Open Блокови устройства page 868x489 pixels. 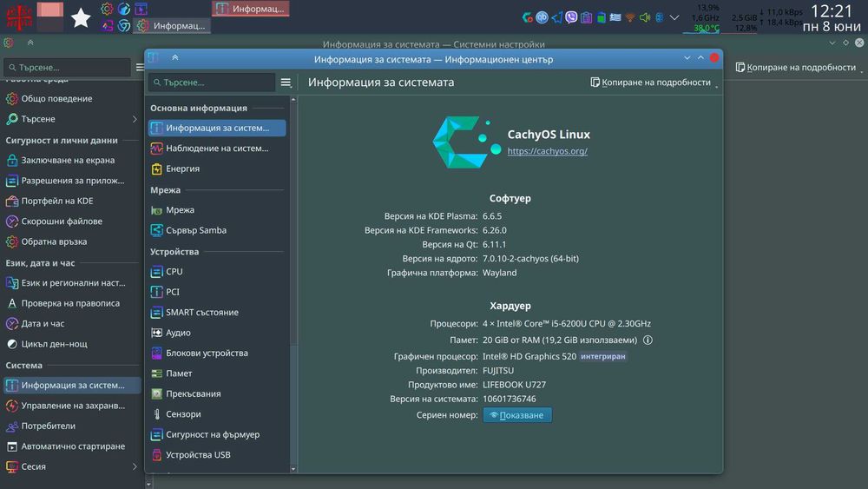(x=216, y=353)
